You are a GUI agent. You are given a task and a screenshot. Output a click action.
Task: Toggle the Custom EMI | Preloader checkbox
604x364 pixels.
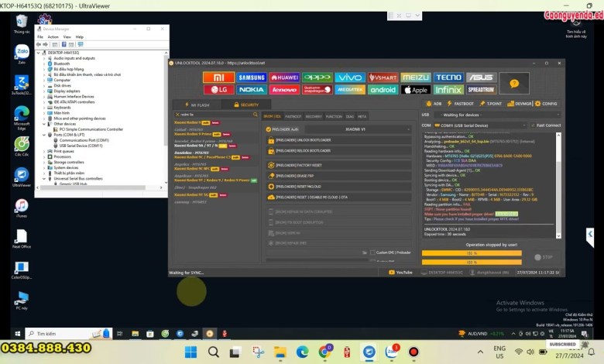point(372,252)
